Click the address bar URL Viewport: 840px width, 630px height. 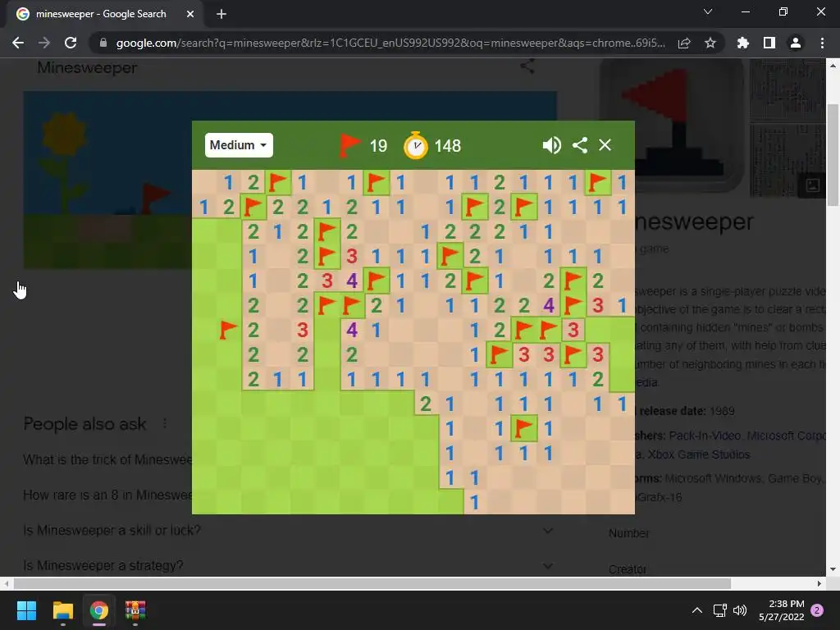[x=390, y=43]
